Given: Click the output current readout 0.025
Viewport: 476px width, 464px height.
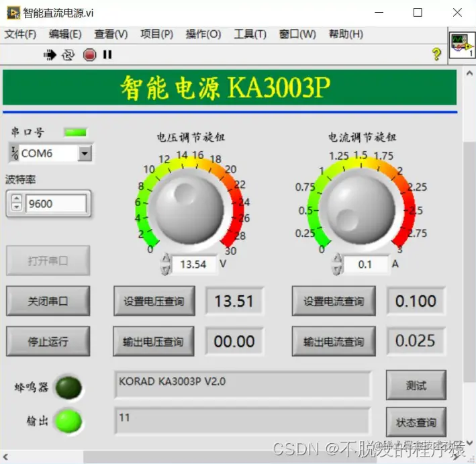Looking at the screenshot, I should point(416,341).
